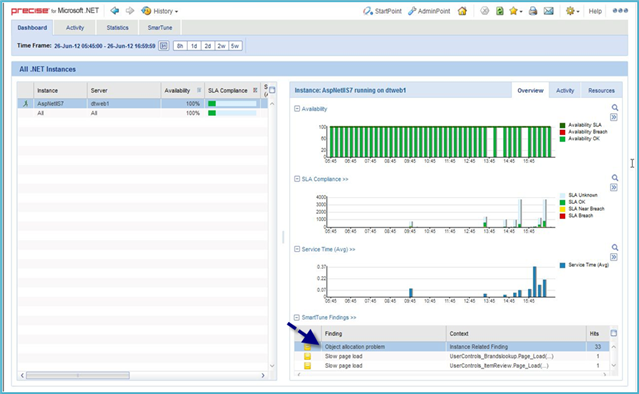639x394 pixels.
Task: Select the AspNetIIS7 instance row
Action: (x=143, y=103)
